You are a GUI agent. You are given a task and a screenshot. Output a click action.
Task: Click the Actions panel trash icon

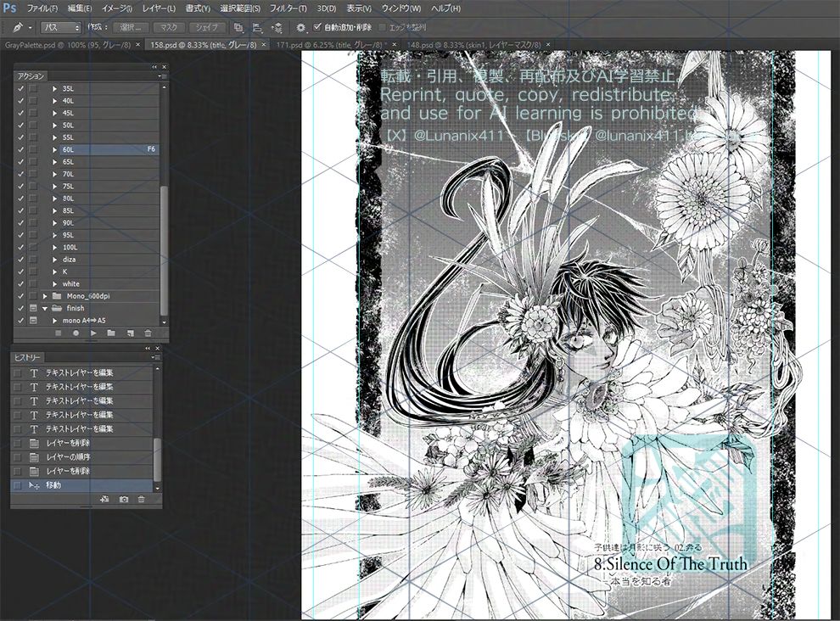tap(148, 333)
